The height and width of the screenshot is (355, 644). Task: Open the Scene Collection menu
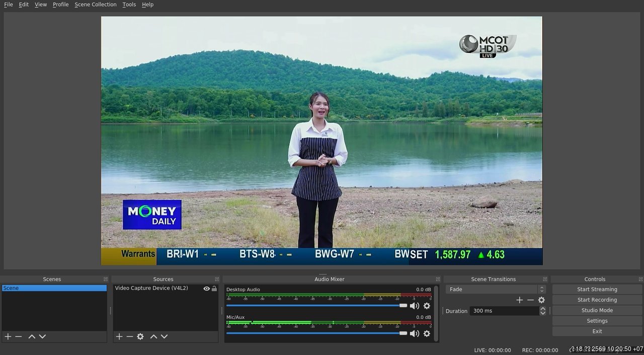pos(96,5)
